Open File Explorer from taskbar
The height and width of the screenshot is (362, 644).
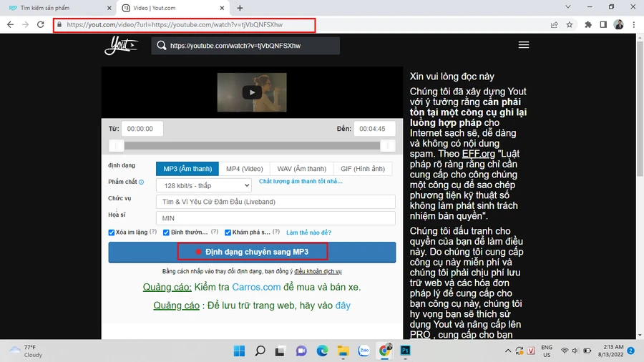(343, 351)
